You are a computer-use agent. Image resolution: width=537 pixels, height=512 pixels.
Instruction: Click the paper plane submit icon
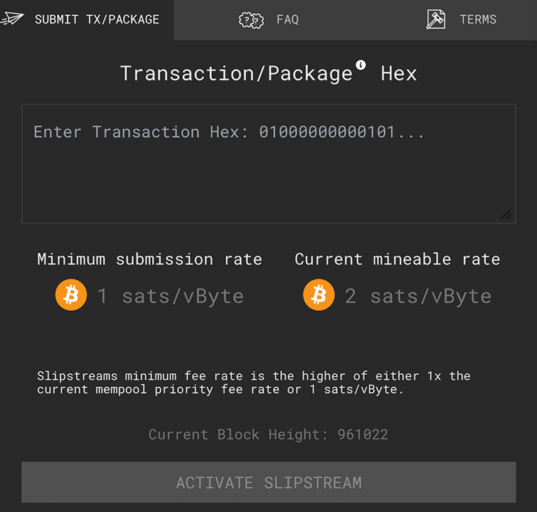coord(12,18)
